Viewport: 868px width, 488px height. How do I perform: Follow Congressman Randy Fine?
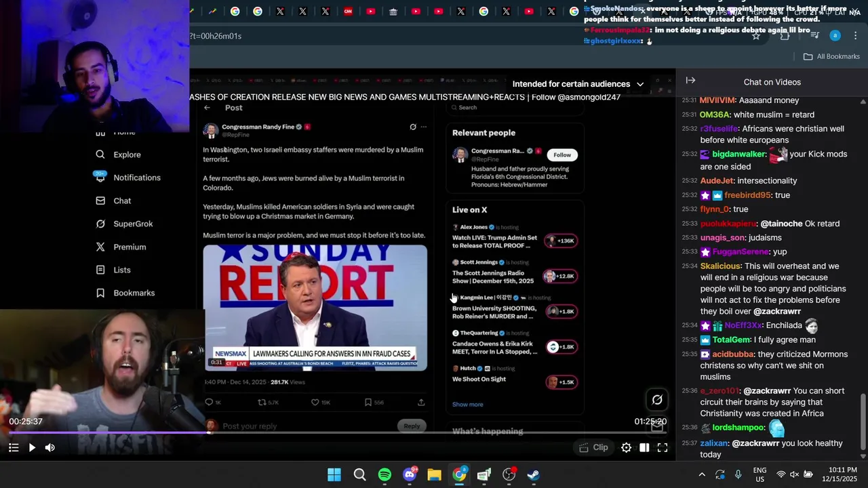(x=562, y=155)
